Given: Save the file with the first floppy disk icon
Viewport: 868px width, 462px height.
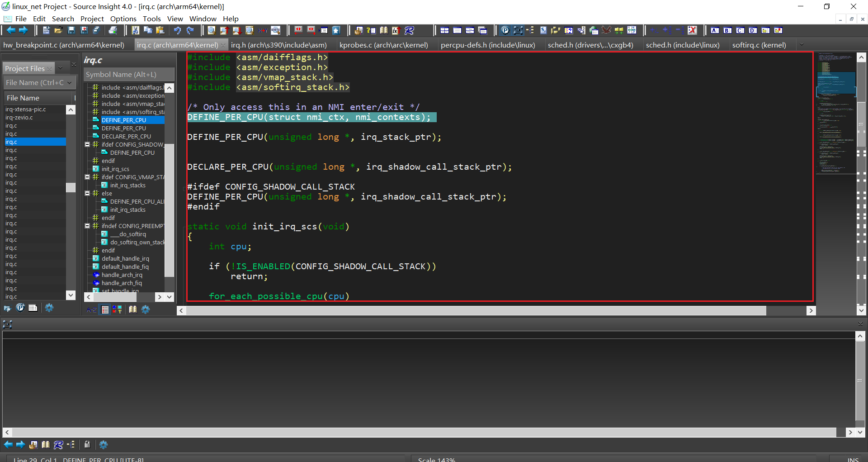Looking at the screenshot, I should pos(71,30).
